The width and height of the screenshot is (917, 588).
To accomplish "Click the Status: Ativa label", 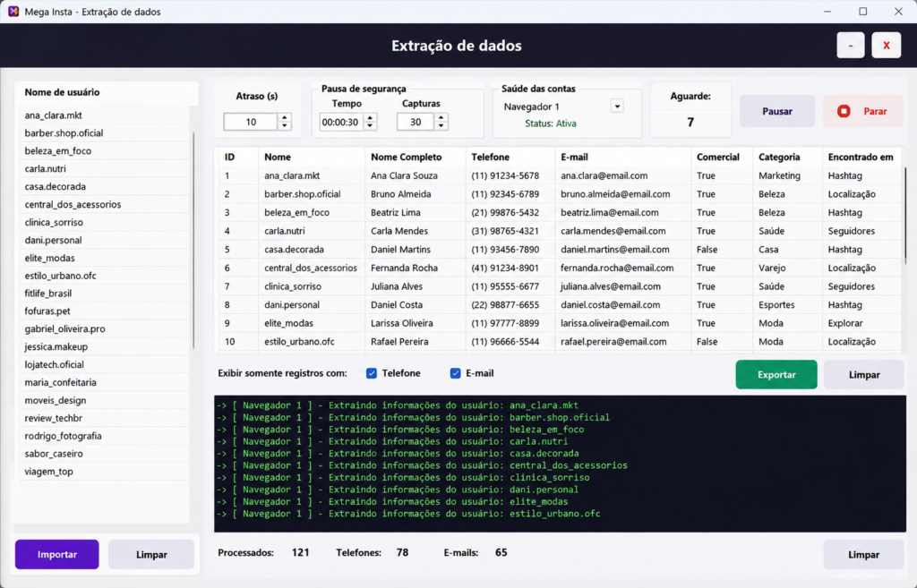I will pyautogui.click(x=551, y=124).
